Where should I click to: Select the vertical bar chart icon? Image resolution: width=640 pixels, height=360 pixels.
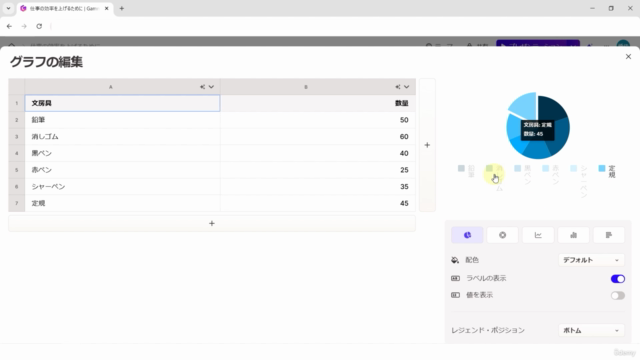point(573,235)
